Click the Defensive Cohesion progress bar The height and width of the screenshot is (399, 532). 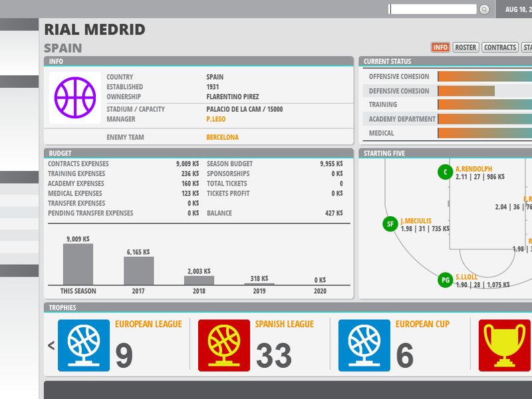point(466,91)
